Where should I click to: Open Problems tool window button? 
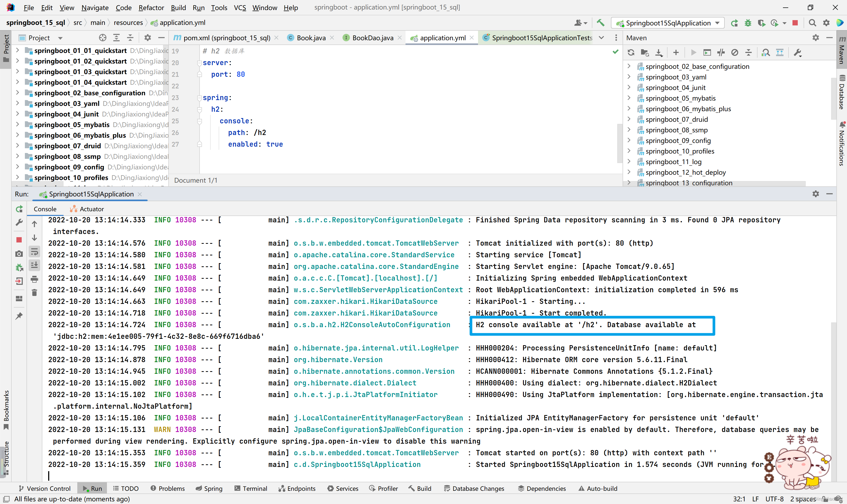pos(168,488)
